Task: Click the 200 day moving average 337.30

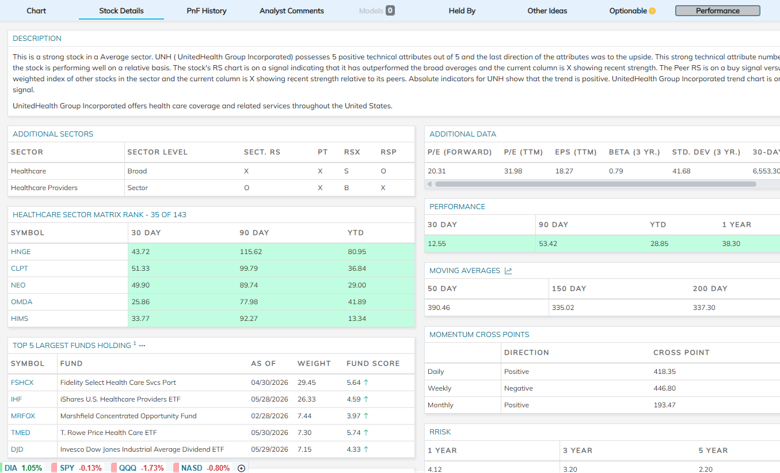Action: pyautogui.click(x=704, y=308)
